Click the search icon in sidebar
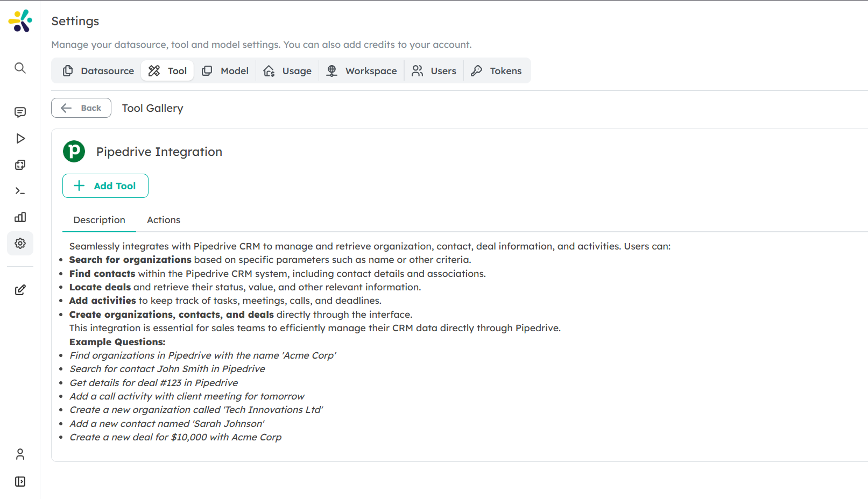 click(x=20, y=68)
